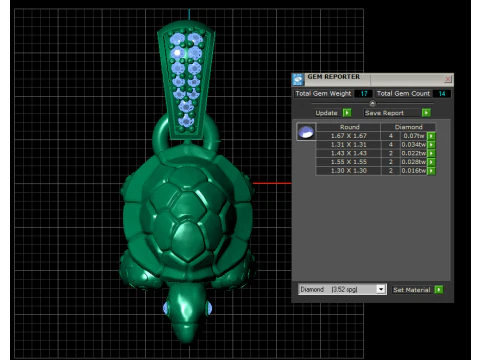The width and height of the screenshot is (480, 360).
Task: Click the Gem Reporter title bar icon
Action: tap(298, 80)
